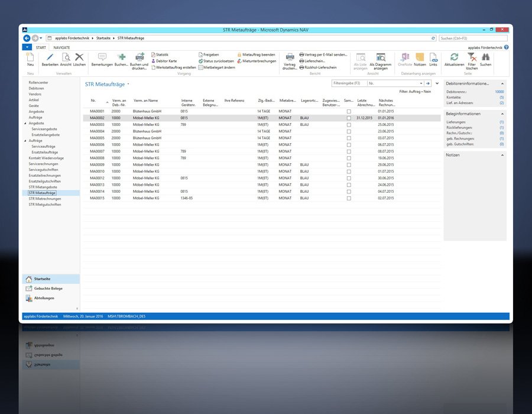Tick the Sammel checkbox for row MA00015

(349, 198)
